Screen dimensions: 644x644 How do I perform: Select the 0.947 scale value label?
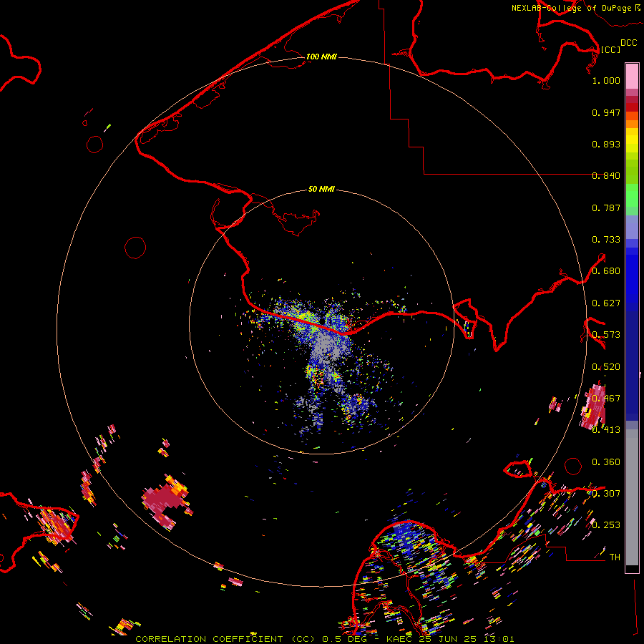[606, 112]
